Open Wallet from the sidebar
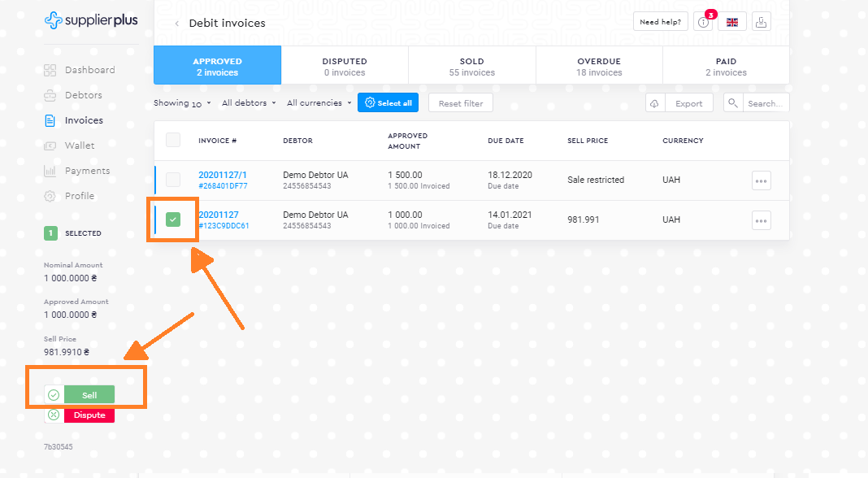The height and width of the screenshot is (478, 868). [x=80, y=146]
